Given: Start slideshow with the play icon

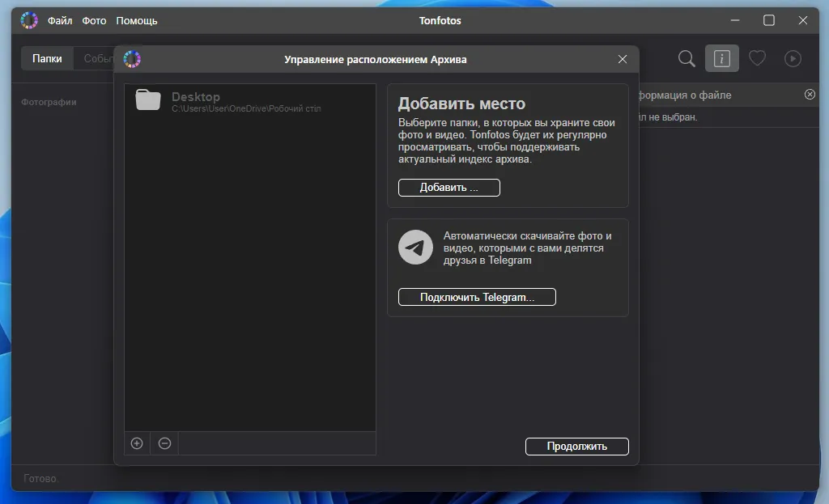Looking at the screenshot, I should click(x=793, y=58).
